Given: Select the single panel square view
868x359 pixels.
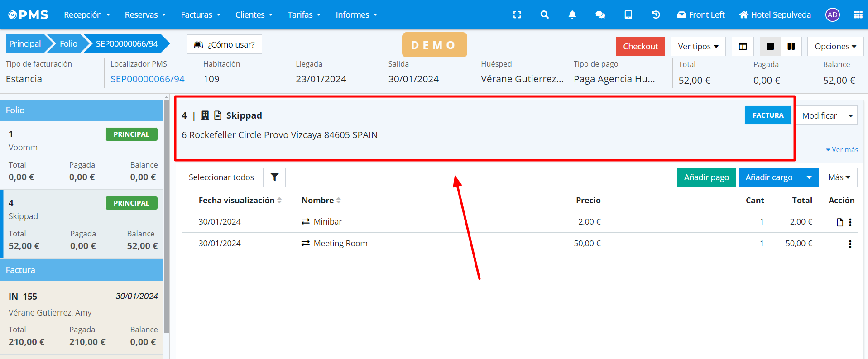Looking at the screenshot, I should 770,47.
